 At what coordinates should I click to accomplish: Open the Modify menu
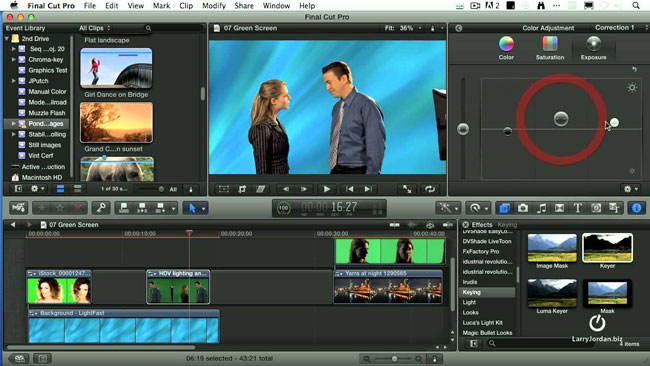[x=213, y=6]
